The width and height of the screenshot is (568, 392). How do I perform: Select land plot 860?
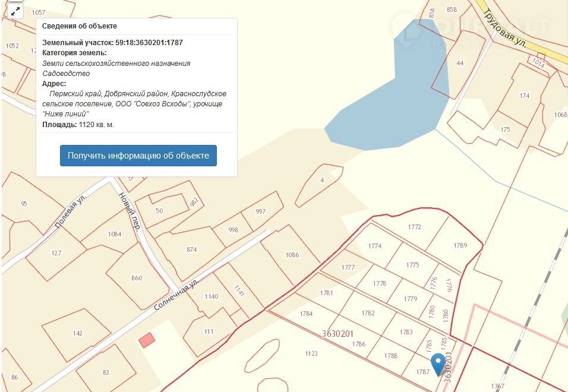pos(137,278)
